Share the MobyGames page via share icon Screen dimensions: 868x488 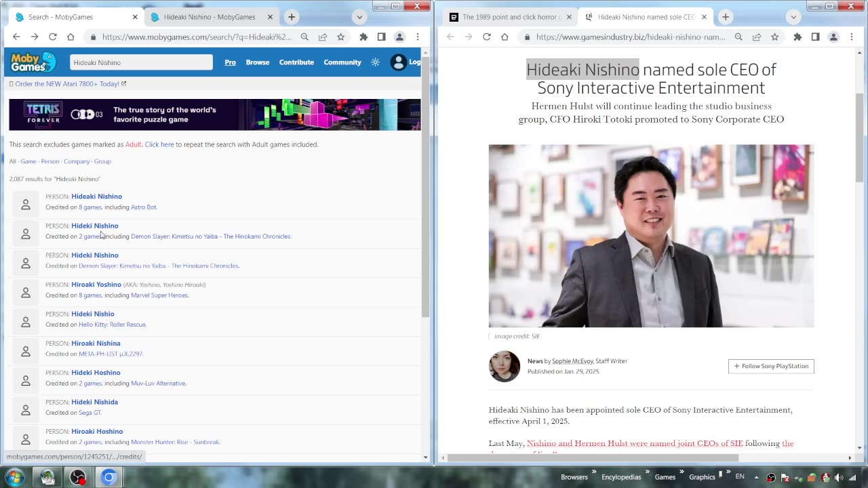pos(323,37)
